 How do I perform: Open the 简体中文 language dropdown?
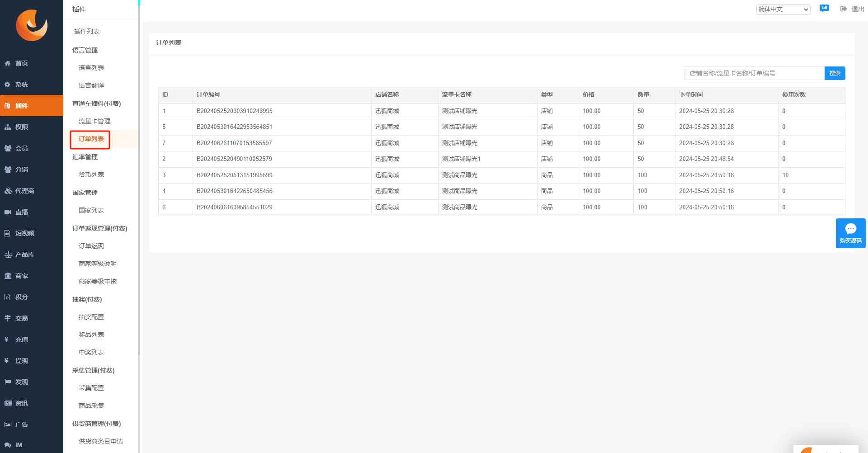point(783,9)
